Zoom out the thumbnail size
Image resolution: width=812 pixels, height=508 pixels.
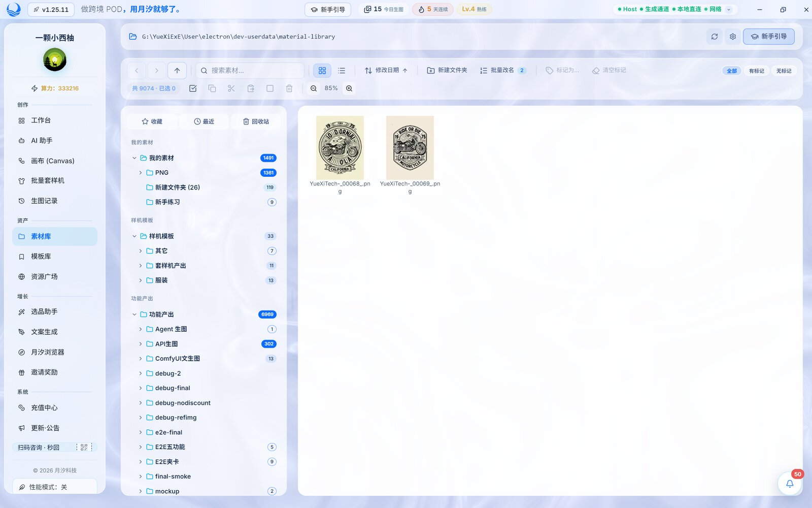(x=314, y=88)
